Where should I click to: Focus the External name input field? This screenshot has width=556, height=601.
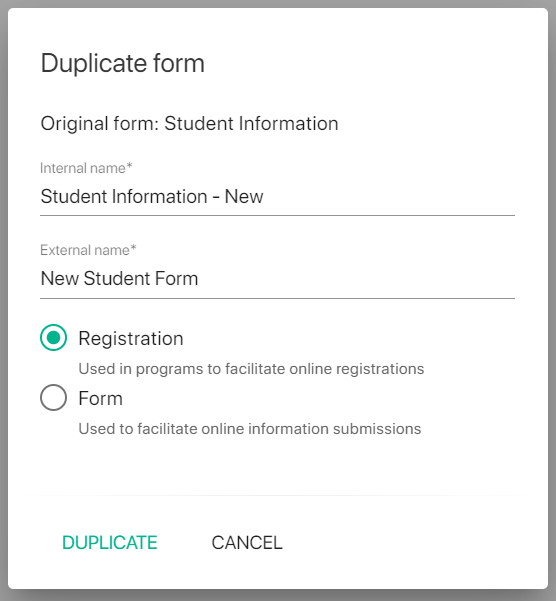(277, 279)
